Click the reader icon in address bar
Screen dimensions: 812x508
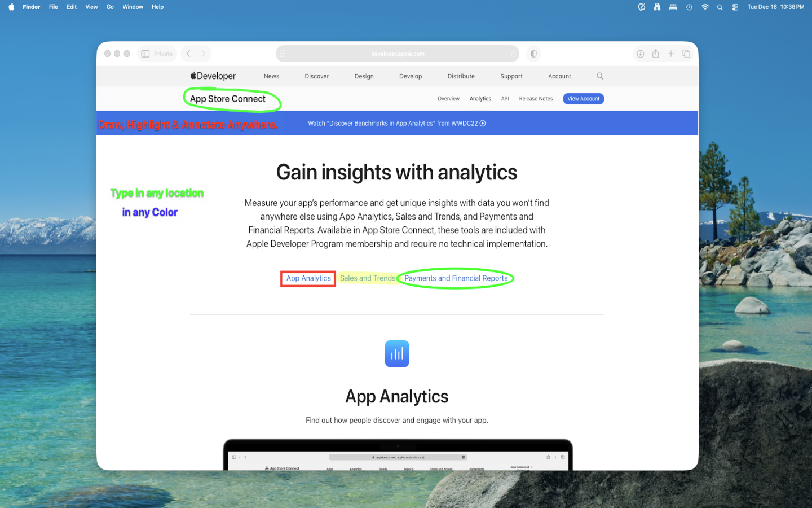point(283,54)
